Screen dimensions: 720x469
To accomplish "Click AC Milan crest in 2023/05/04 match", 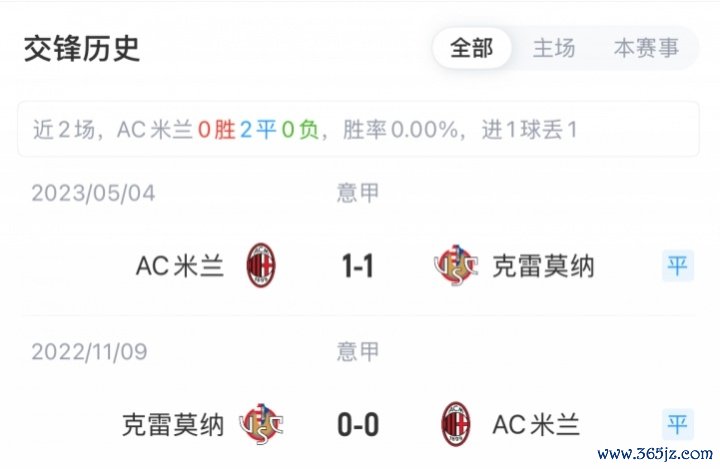I will coord(261,265).
